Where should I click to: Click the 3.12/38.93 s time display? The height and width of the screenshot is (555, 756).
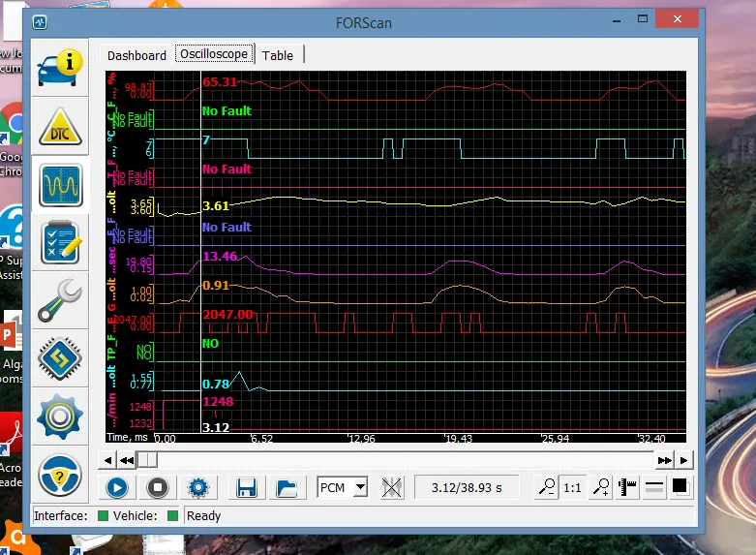pyautogui.click(x=467, y=487)
